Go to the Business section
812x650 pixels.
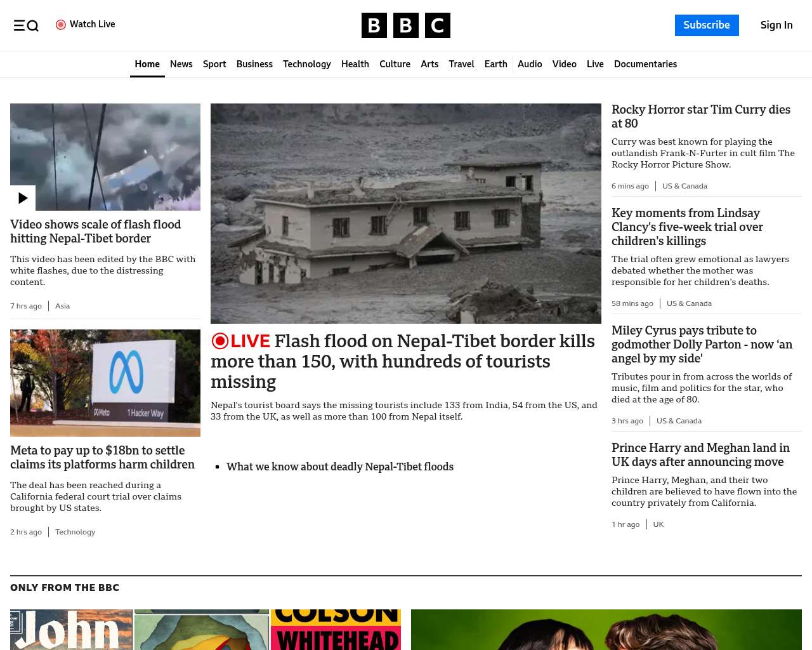coord(254,64)
